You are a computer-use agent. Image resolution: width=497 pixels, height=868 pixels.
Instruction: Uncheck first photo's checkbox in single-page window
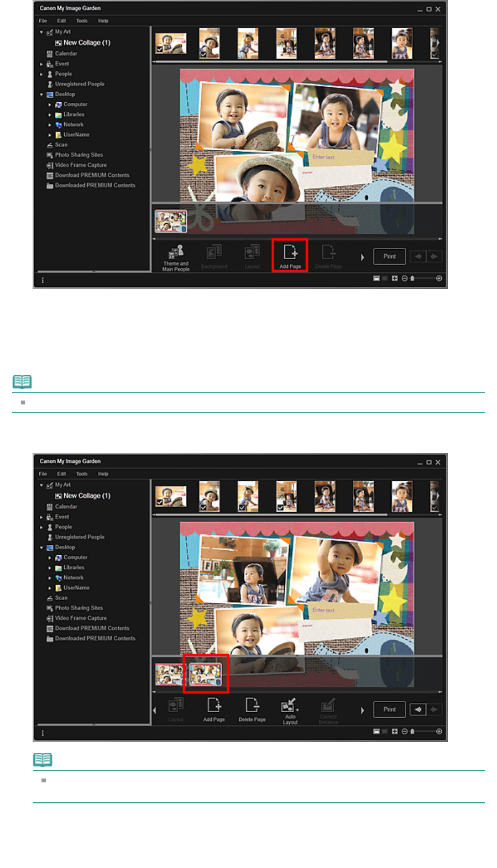tap(160, 50)
